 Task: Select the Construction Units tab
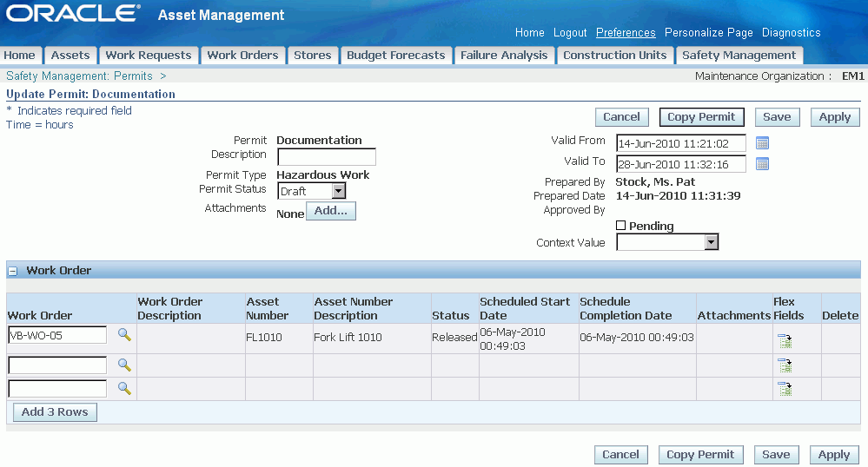click(x=614, y=56)
